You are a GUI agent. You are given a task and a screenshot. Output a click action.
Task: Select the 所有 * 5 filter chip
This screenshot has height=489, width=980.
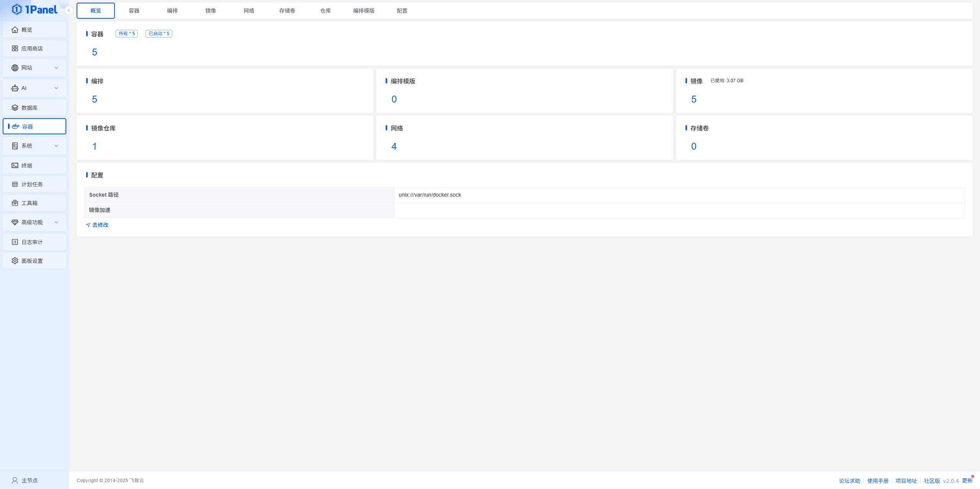tap(126, 33)
